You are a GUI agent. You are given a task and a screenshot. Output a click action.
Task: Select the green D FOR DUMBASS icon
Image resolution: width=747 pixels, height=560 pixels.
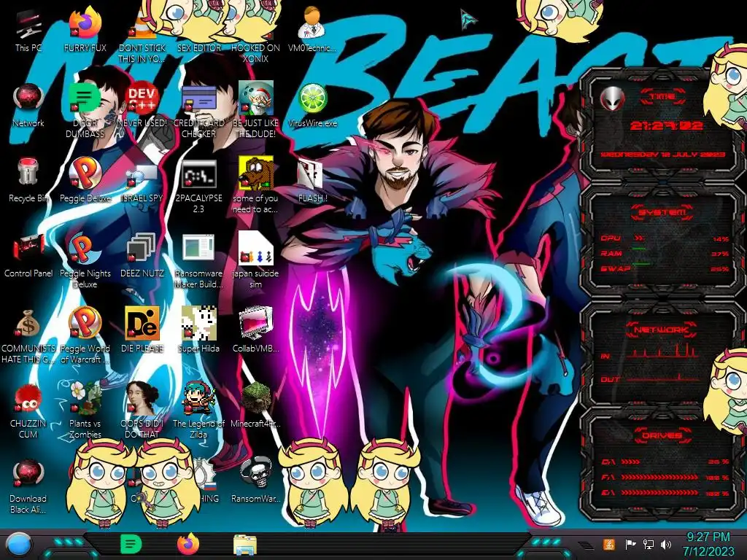(85, 111)
